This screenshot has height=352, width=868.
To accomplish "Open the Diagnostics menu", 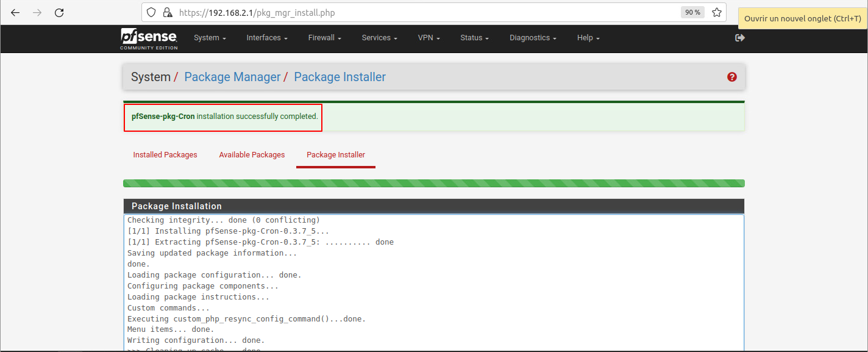I will click(533, 38).
